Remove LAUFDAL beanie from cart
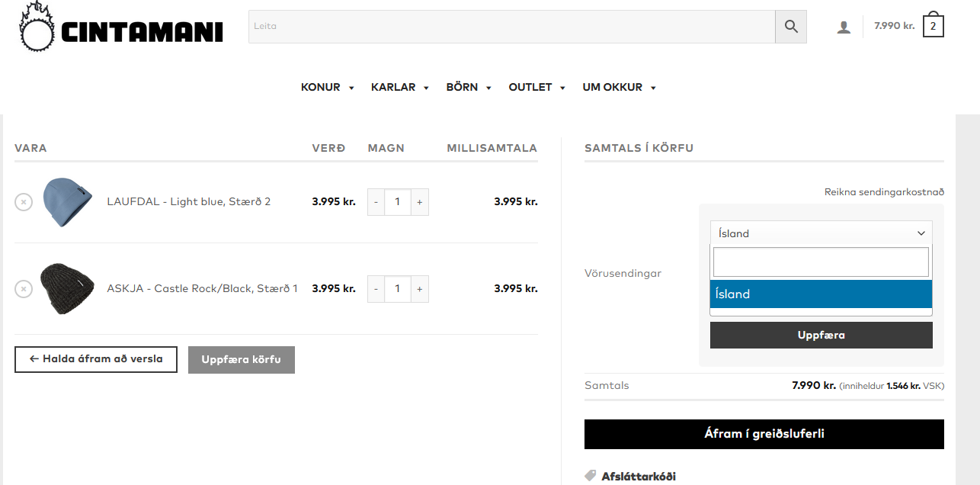 coord(24,202)
